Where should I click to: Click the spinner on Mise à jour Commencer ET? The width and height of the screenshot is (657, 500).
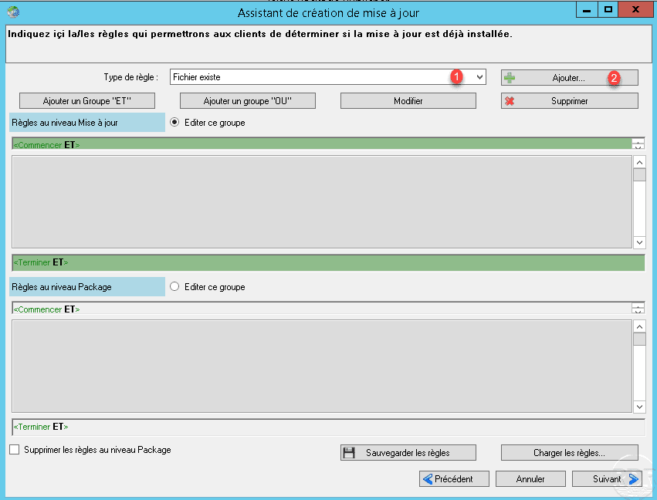[638, 144]
